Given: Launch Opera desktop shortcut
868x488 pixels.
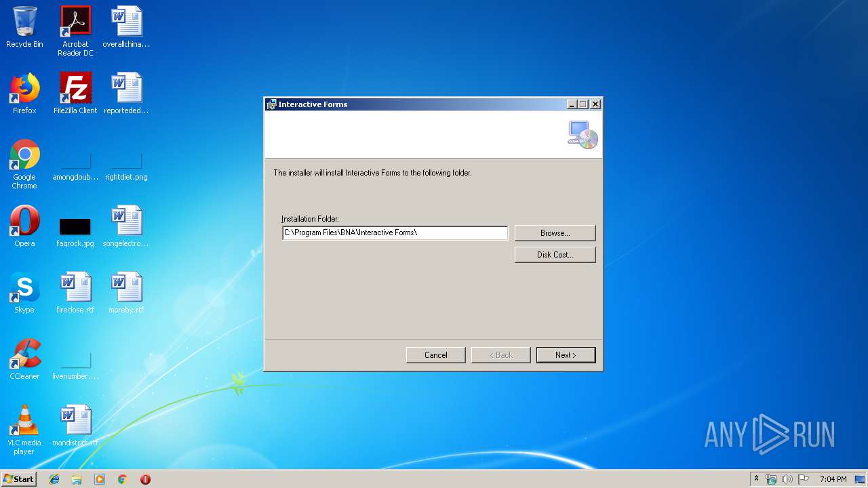Looking at the screenshot, I should [24, 226].
